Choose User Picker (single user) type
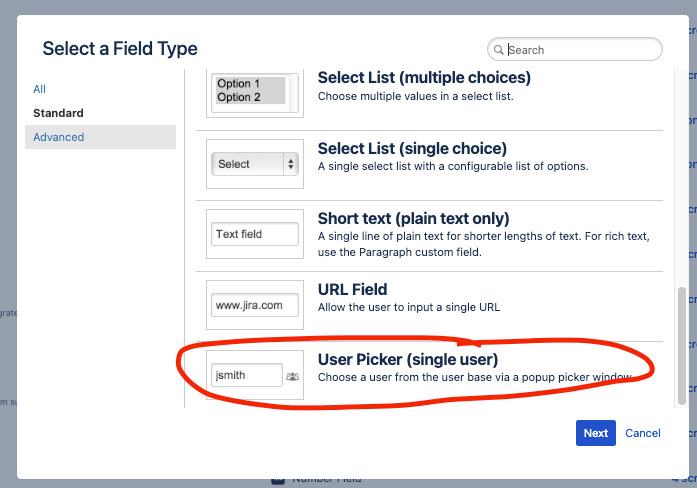The image size is (697, 488). [x=407, y=359]
